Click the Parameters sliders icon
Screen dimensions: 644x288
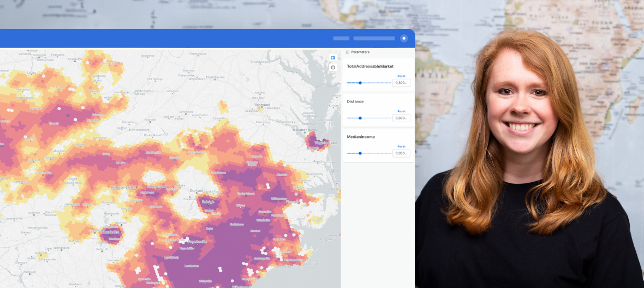pos(347,52)
